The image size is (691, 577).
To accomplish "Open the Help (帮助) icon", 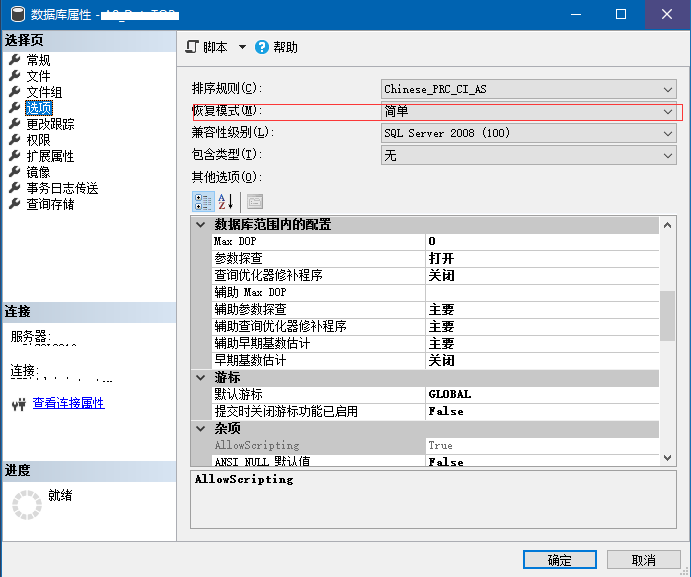I will coord(262,47).
